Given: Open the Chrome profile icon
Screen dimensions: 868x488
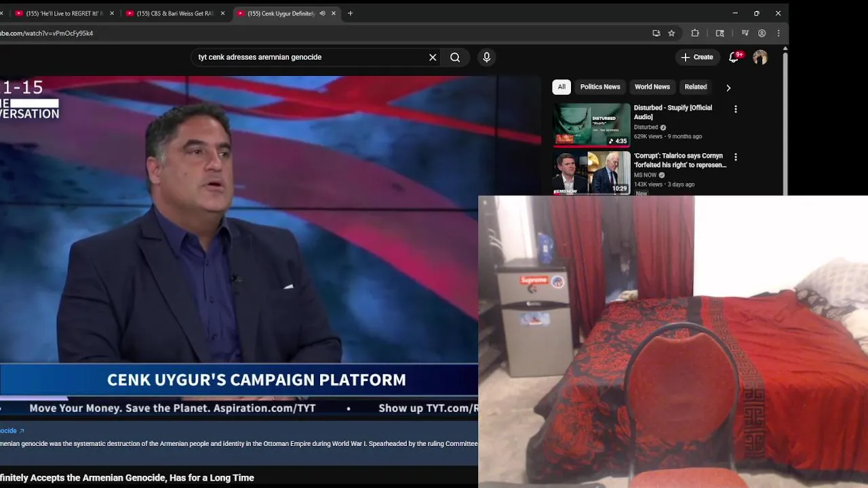Looking at the screenshot, I should (x=762, y=33).
